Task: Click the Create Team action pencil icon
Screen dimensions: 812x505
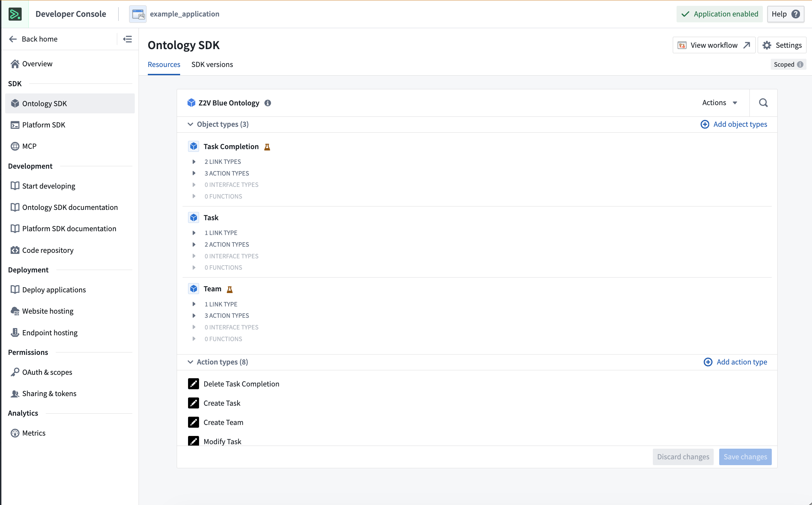Action: pos(194,422)
